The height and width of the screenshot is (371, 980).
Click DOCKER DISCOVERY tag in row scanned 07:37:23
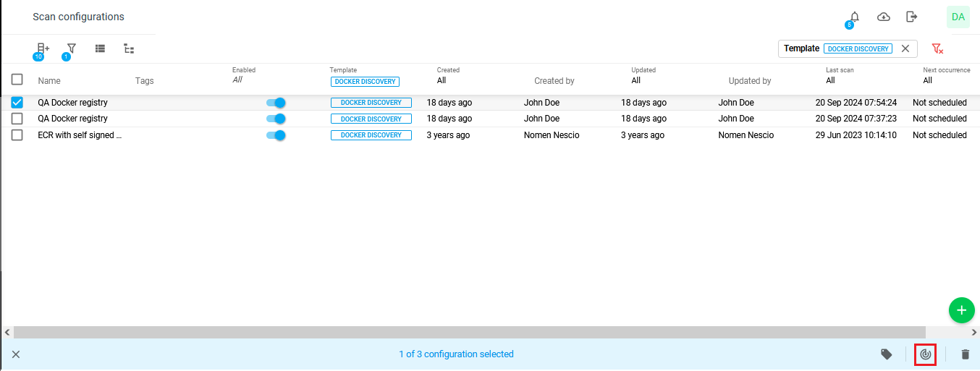click(x=371, y=119)
